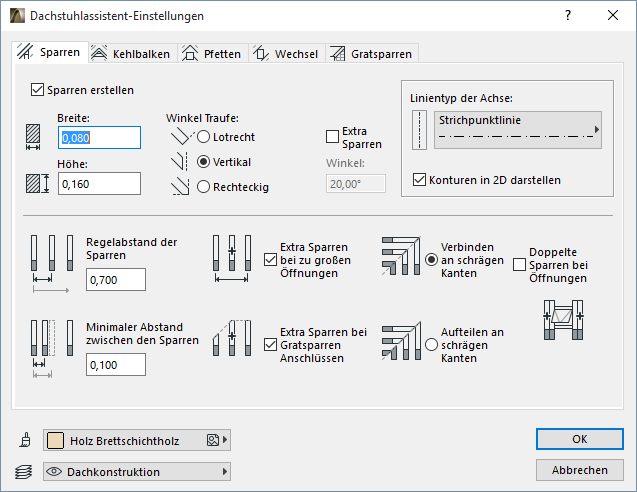Click into the Regelabstand 0,700 field

tap(116, 279)
